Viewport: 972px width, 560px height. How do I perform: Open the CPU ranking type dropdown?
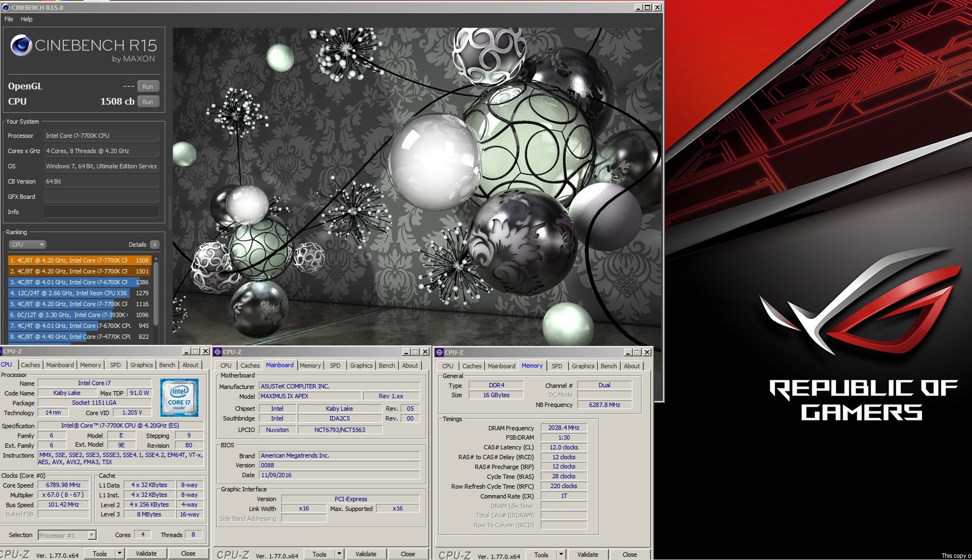pyautogui.click(x=27, y=245)
